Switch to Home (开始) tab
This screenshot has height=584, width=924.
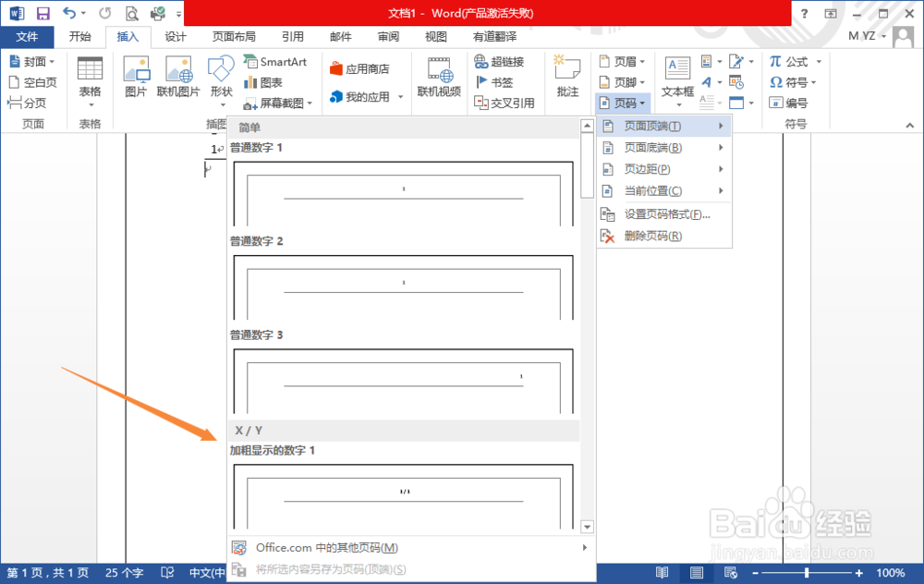click(x=79, y=37)
